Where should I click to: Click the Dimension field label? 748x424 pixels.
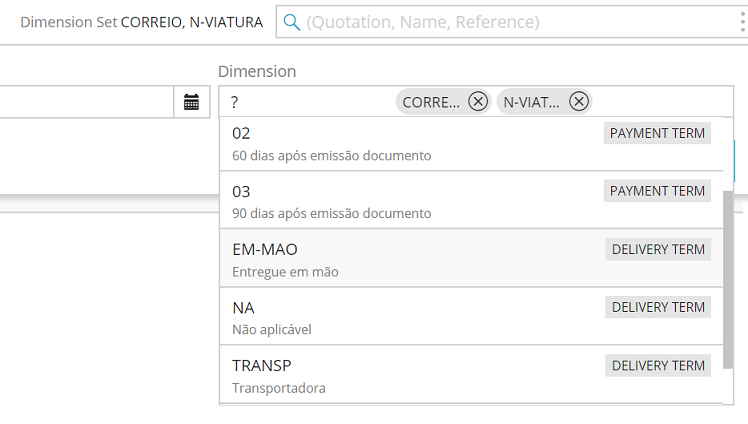[x=257, y=72]
